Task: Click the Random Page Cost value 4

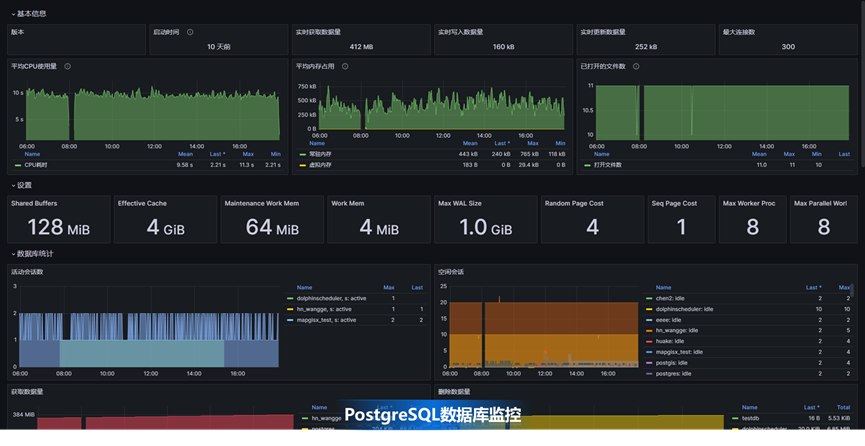Action: pos(592,227)
